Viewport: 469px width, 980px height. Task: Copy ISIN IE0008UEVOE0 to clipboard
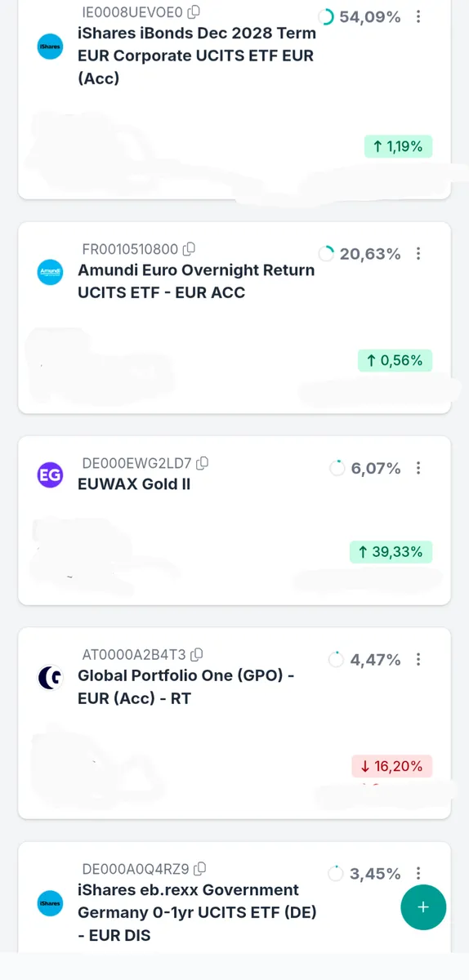[x=194, y=12]
